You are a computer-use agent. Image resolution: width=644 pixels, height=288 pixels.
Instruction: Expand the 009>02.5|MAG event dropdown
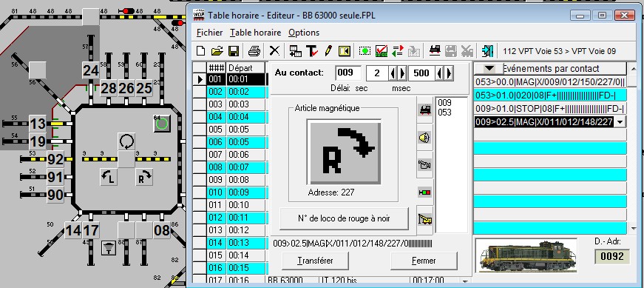coord(620,121)
